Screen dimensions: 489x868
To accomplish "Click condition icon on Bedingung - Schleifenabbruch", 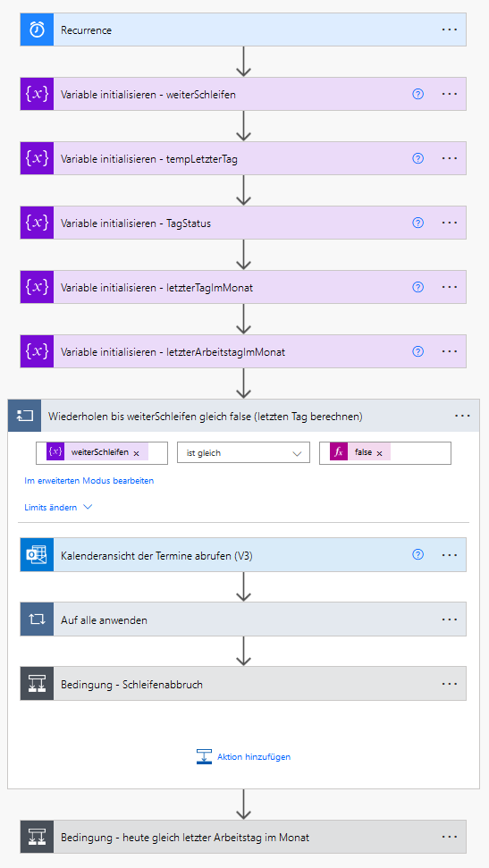I will pos(37,684).
